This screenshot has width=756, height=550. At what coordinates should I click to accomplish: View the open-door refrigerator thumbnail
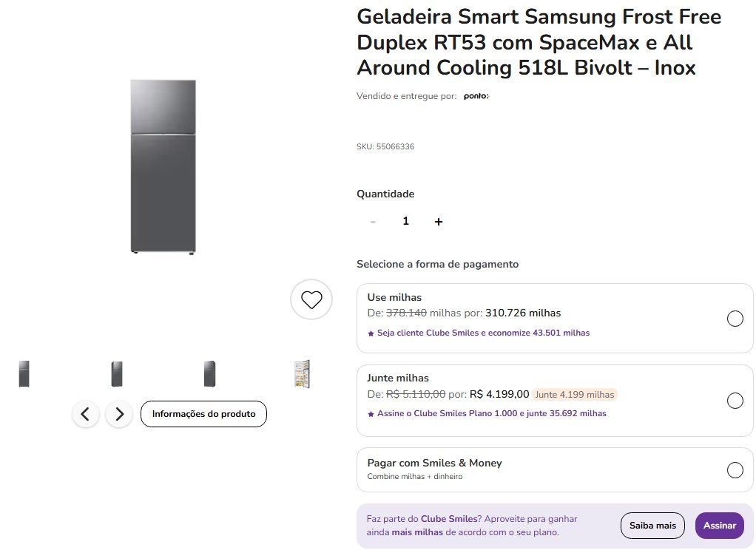coord(302,374)
